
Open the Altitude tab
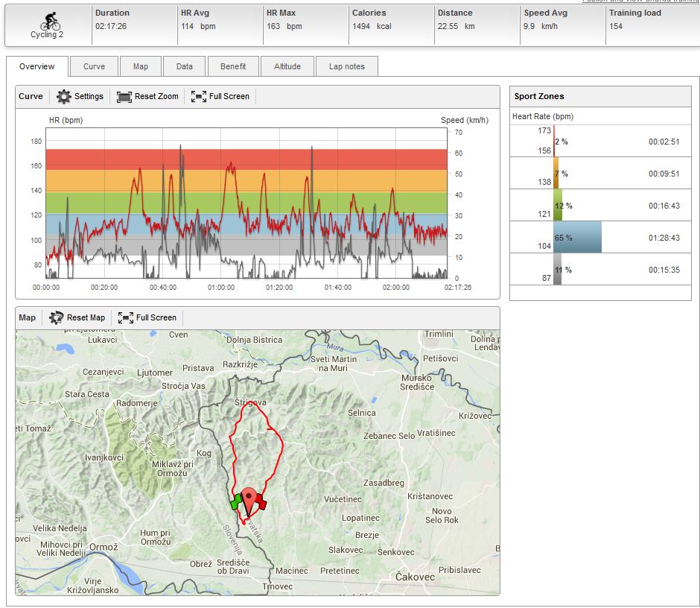click(x=287, y=66)
